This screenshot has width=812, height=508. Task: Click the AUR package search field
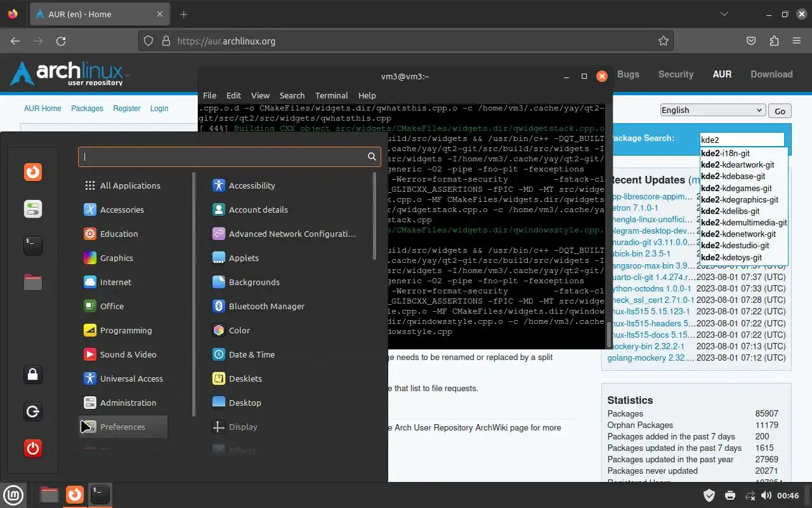pos(742,140)
